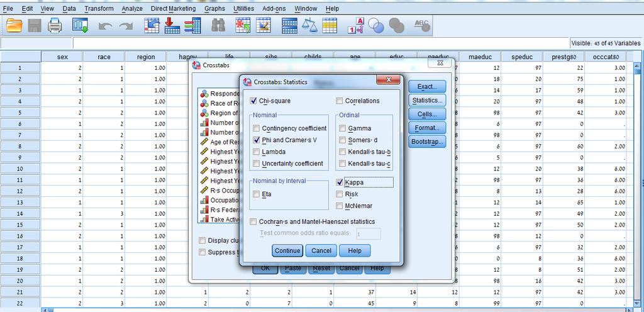644x312 pixels.
Task: Click the speduc column header
Action: (521, 57)
